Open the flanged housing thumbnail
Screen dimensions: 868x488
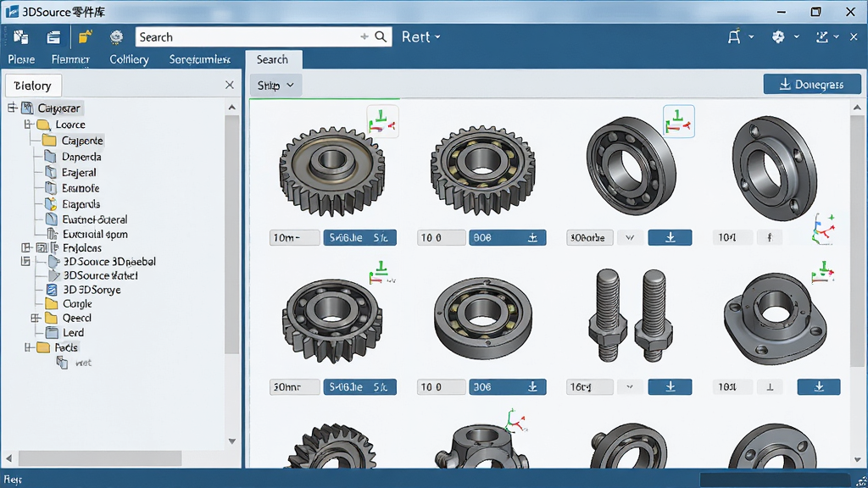775,319
